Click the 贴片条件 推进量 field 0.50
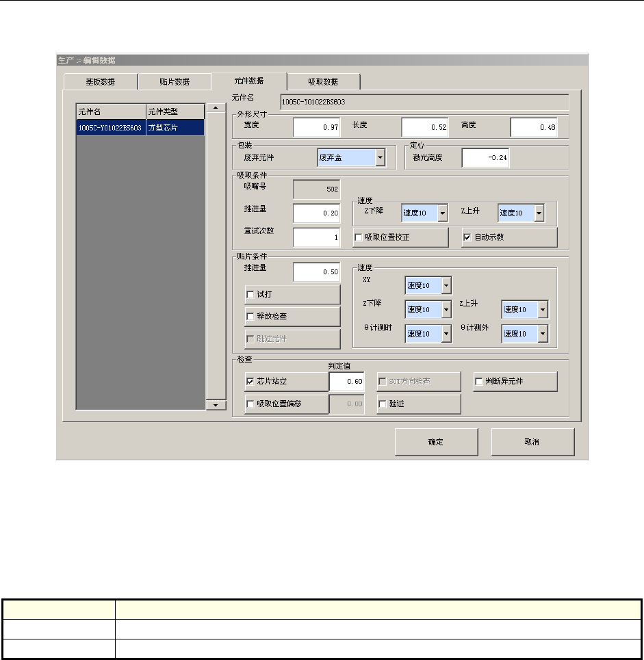 (x=316, y=272)
